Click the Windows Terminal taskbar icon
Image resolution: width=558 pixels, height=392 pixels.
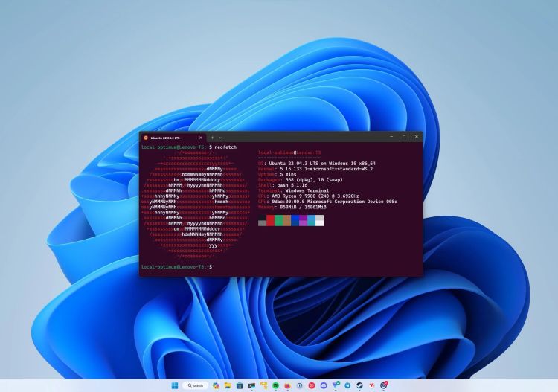251,385
